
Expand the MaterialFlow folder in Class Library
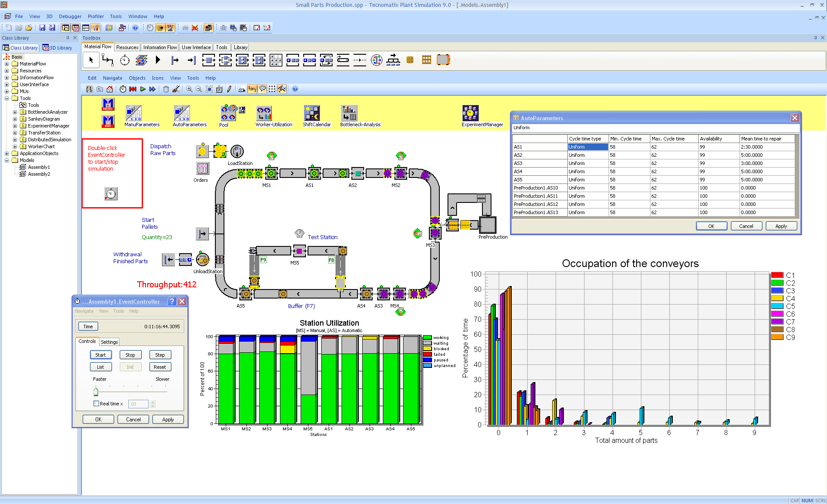(x=6, y=64)
